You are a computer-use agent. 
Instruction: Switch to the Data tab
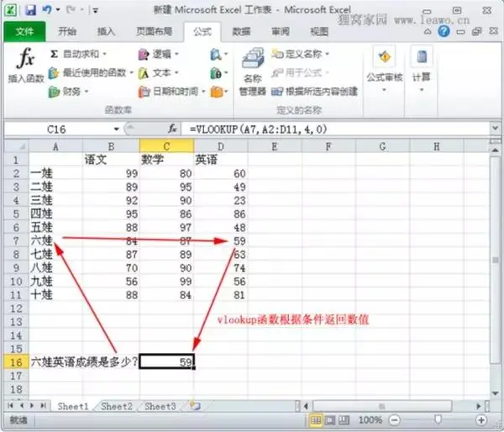241,32
